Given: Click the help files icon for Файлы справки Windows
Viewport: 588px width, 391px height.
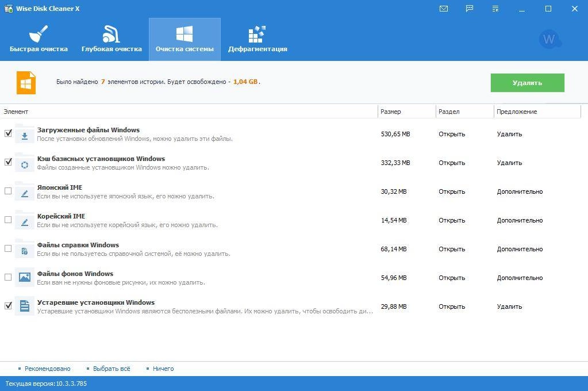Looking at the screenshot, I should [x=24, y=249].
